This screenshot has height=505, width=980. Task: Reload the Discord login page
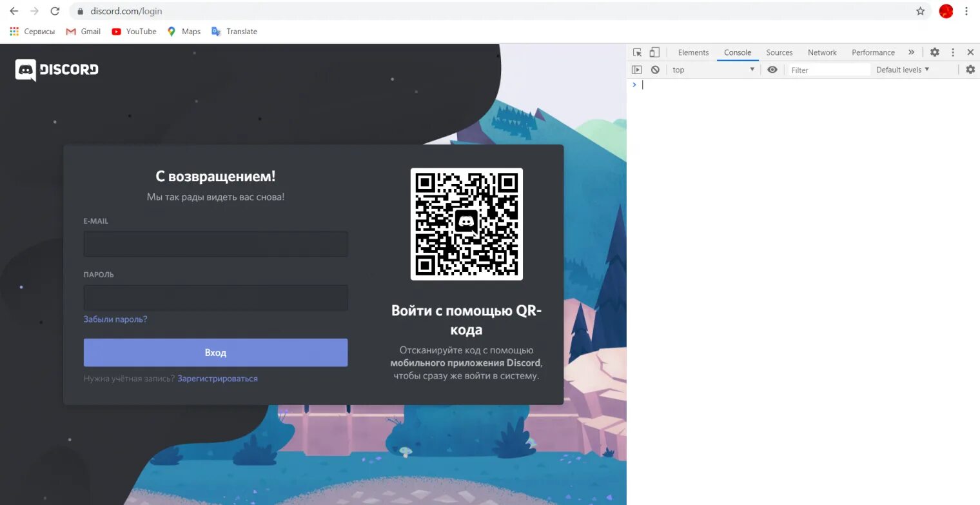(55, 11)
